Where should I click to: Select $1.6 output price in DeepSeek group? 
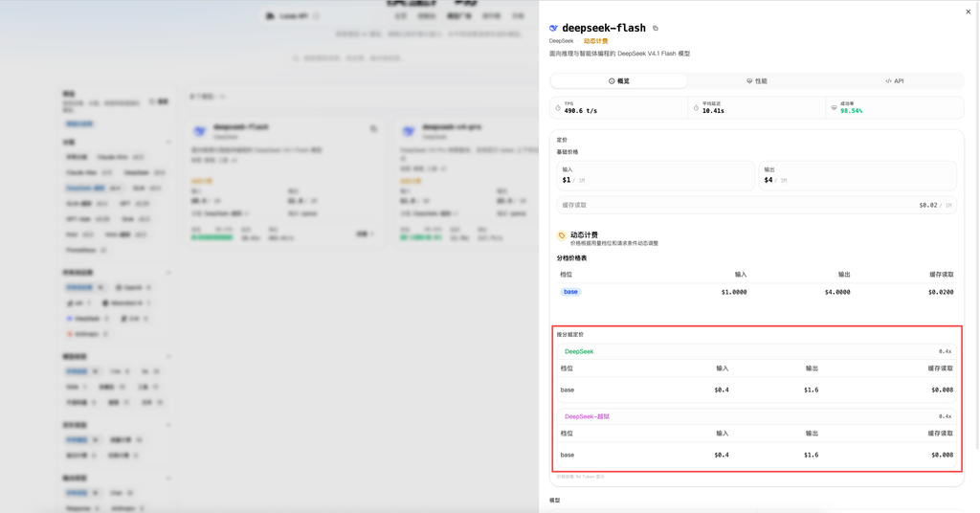coord(812,390)
